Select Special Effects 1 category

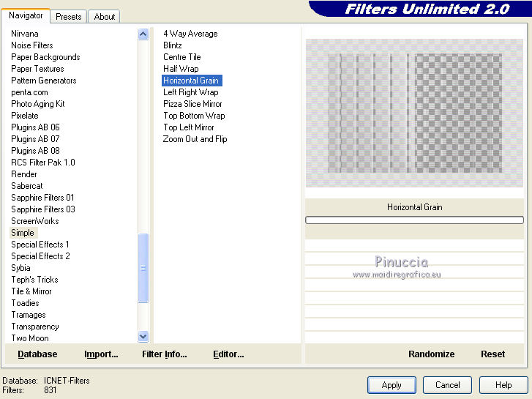[x=40, y=245]
